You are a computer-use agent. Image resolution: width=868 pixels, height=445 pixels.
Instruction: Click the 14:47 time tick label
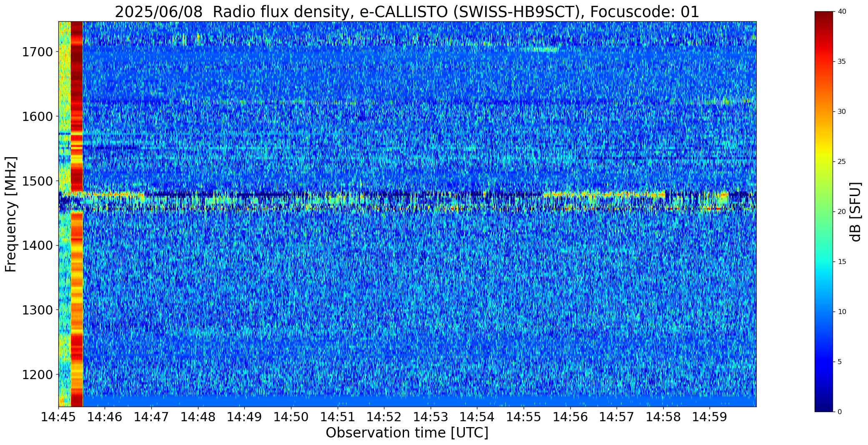click(151, 417)
